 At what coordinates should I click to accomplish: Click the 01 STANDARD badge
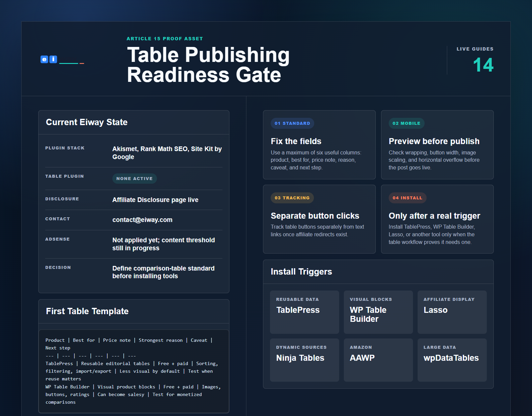pos(292,123)
